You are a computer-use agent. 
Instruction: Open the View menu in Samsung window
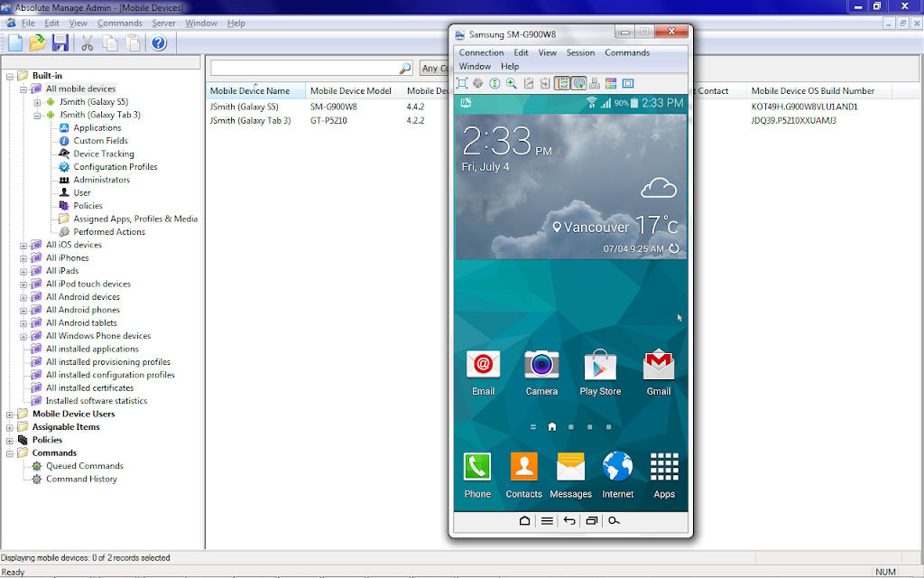tap(547, 52)
